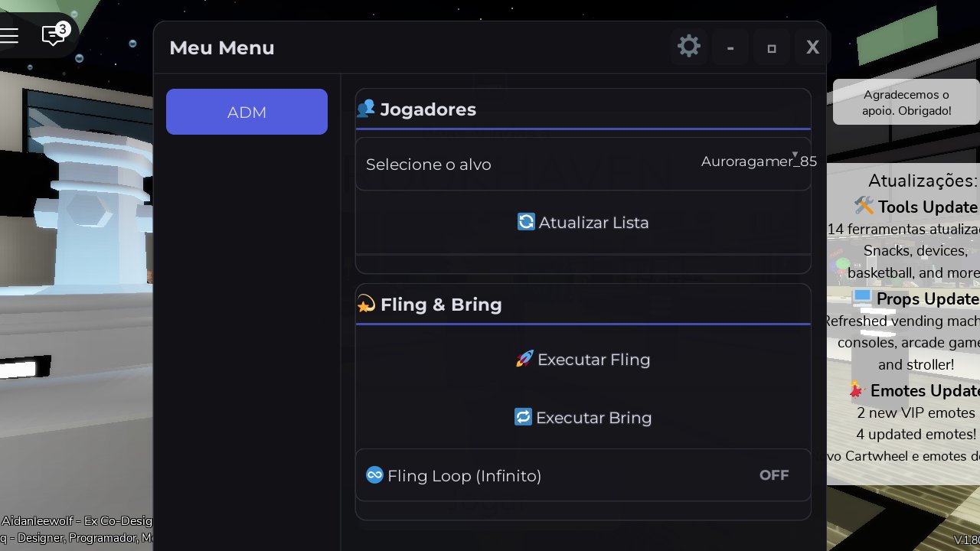Screen dimensions: 980x551
Task: Open the chat messages icon
Action: 53,34
